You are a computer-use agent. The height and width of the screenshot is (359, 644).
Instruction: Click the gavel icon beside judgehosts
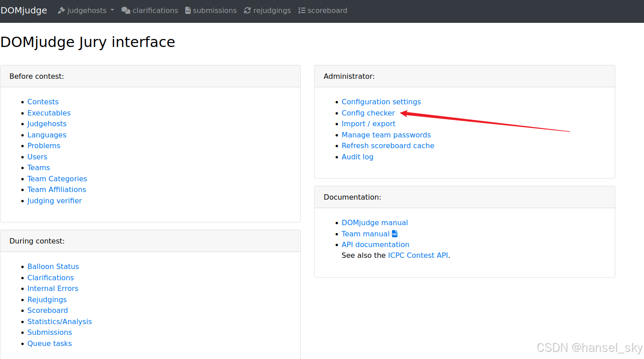point(61,10)
